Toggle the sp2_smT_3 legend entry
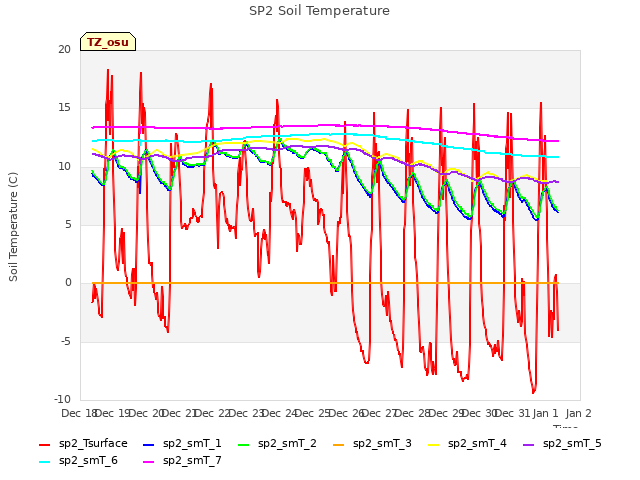 372,444
